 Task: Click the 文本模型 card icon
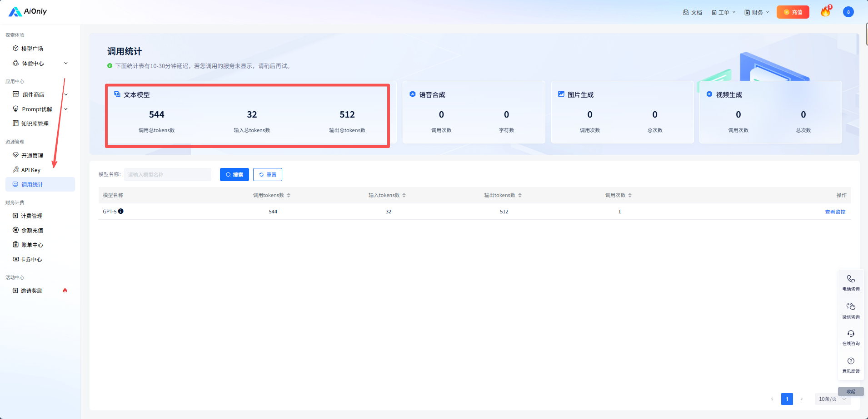[x=117, y=94]
